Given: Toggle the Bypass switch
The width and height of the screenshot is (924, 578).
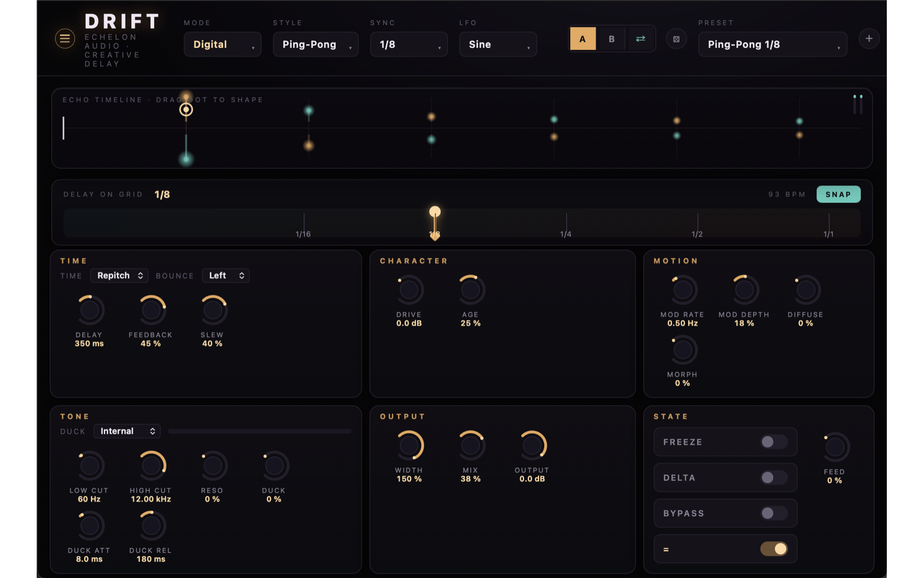Looking at the screenshot, I should 773,513.
